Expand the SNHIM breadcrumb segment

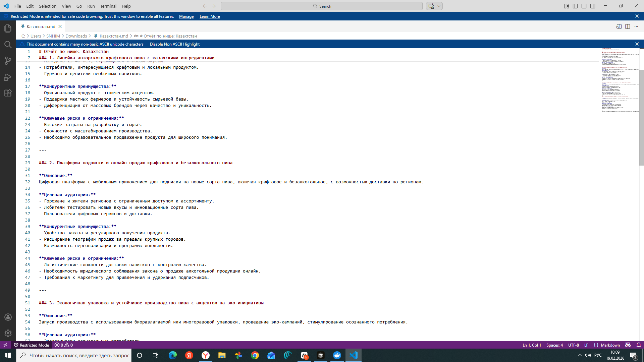[x=53, y=36]
